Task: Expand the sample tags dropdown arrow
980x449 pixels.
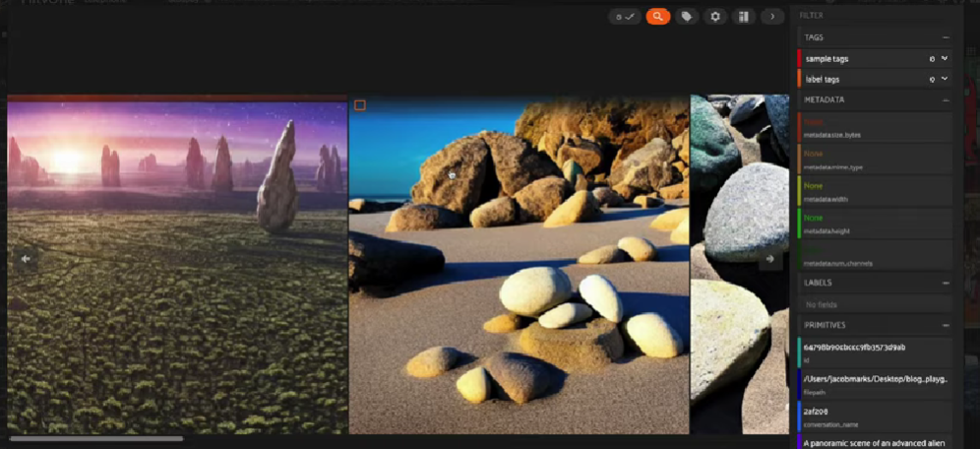Action: click(x=945, y=58)
